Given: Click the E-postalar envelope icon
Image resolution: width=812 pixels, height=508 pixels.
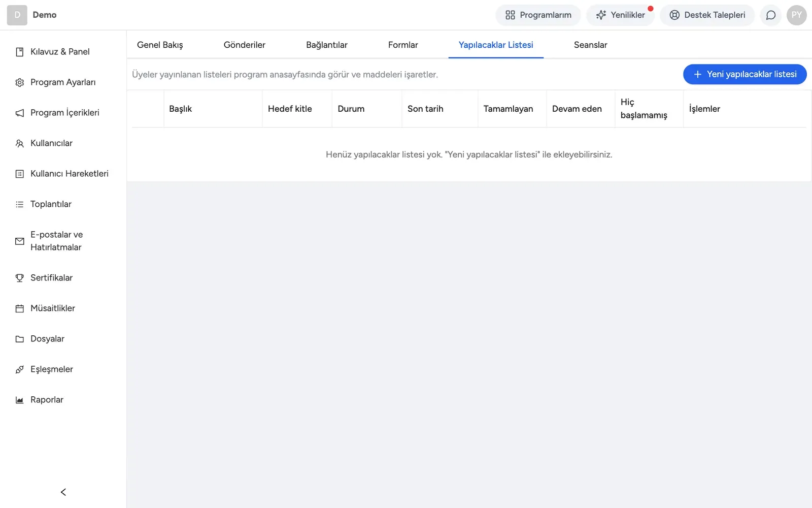Looking at the screenshot, I should pos(19,241).
